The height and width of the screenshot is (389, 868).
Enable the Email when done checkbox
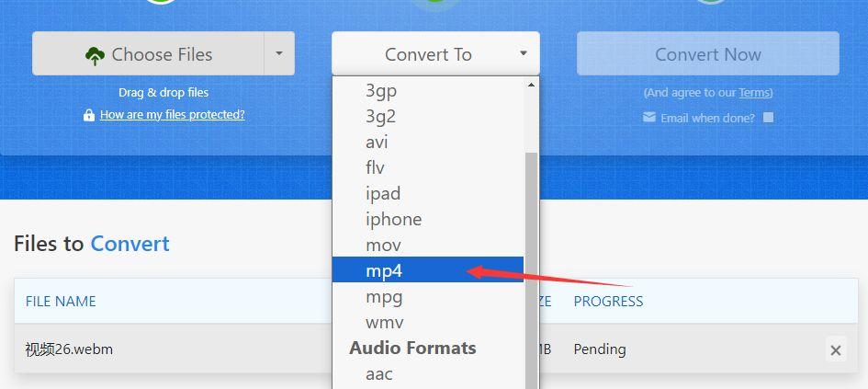click(x=769, y=118)
